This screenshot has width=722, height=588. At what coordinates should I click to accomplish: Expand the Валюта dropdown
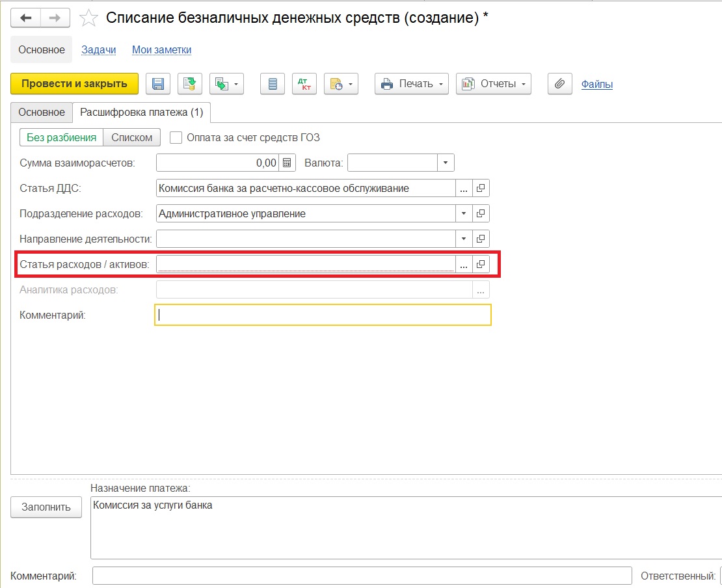[x=446, y=163]
